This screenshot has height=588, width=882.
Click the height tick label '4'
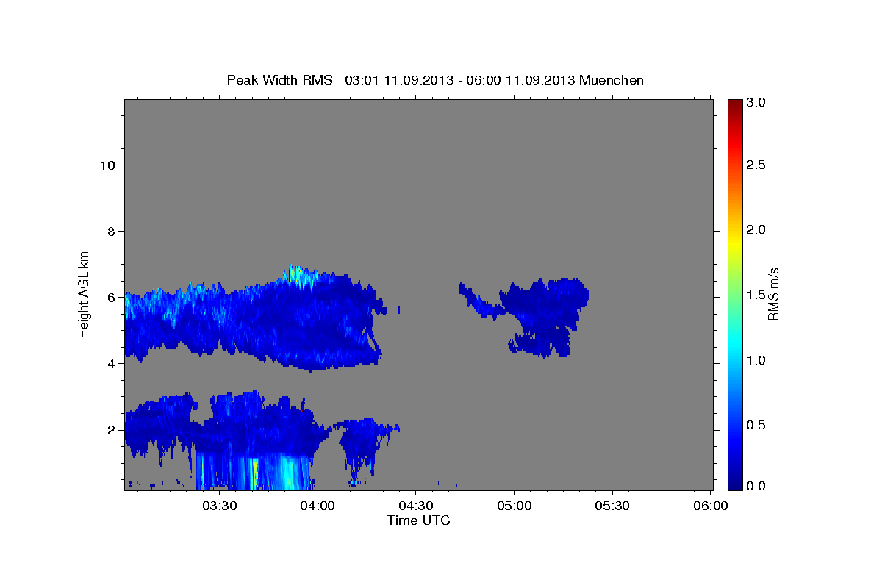pyautogui.click(x=111, y=364)
